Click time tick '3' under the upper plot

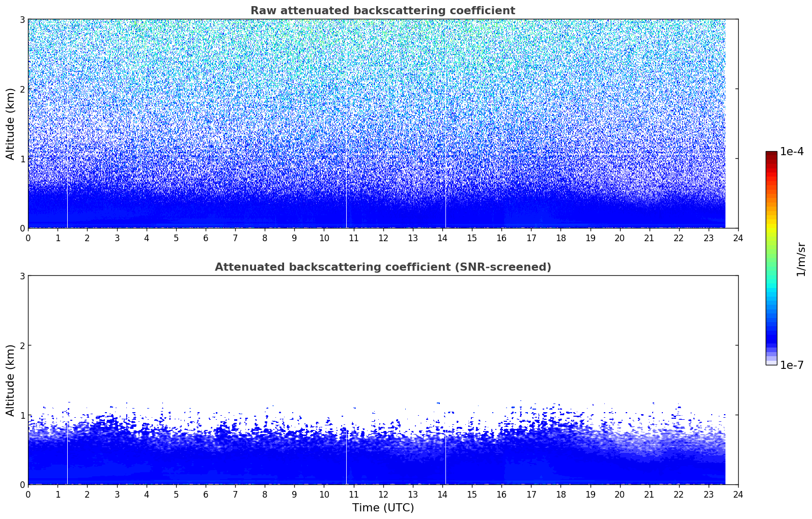(117, 238)
